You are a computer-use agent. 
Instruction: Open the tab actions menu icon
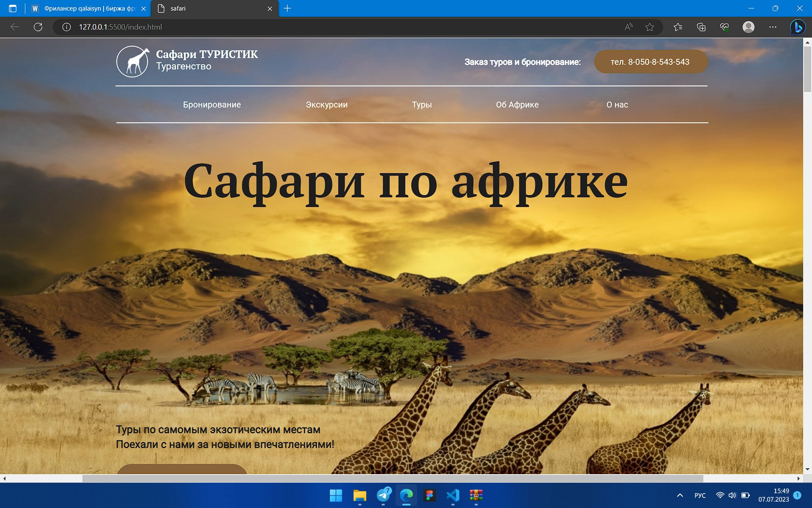[13, 8]
